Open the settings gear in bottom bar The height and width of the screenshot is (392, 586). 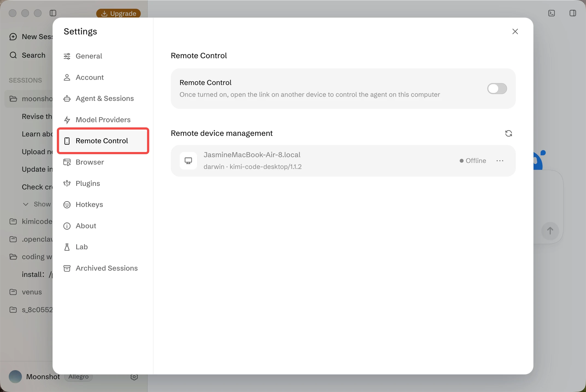click(x=134, y=377)
